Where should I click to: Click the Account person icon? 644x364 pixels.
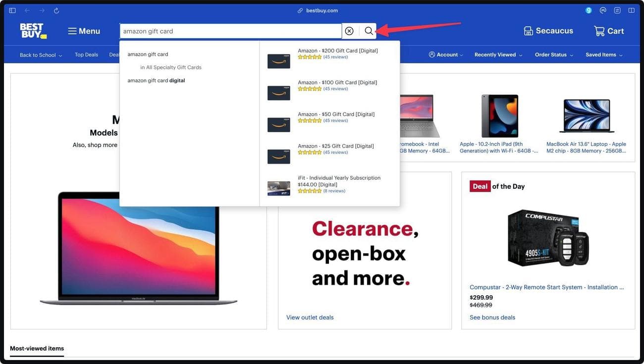click(431, 54)
